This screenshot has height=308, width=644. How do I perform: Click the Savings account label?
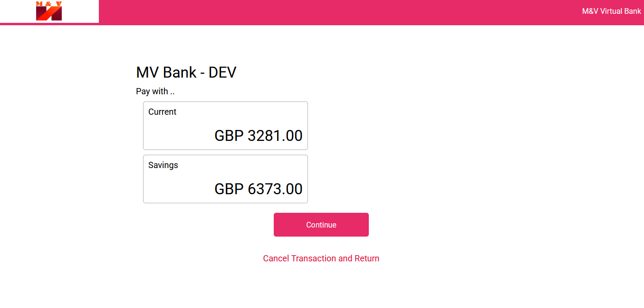(x=163, y=165)
